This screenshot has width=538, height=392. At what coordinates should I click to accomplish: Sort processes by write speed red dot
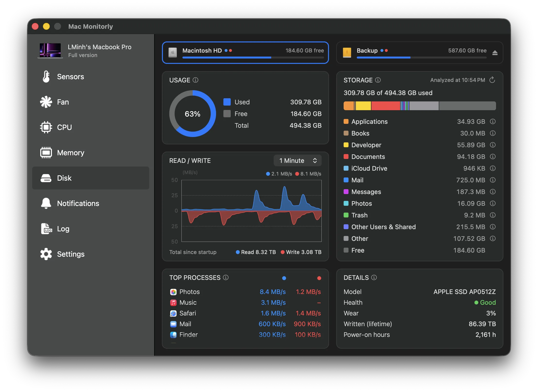319,278
